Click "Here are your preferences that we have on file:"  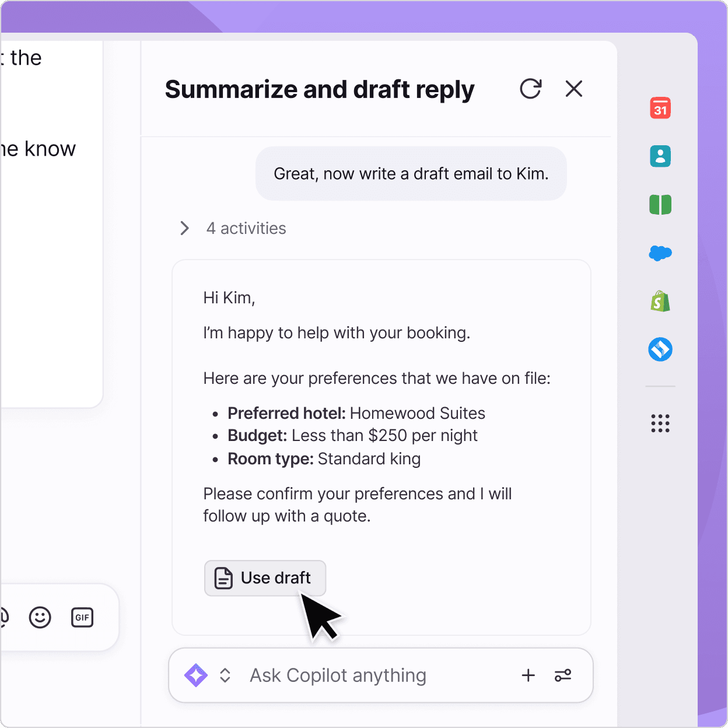[x=377, y=379]
